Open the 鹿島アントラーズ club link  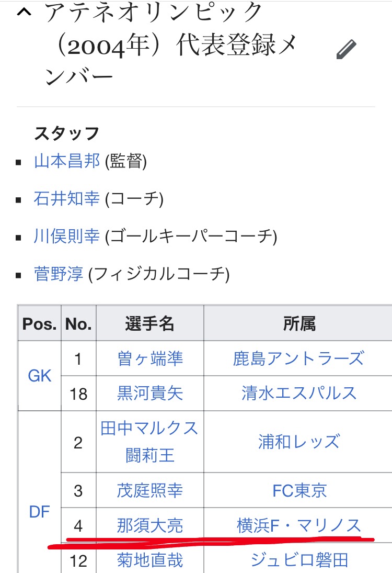click(x=298, y=358)
